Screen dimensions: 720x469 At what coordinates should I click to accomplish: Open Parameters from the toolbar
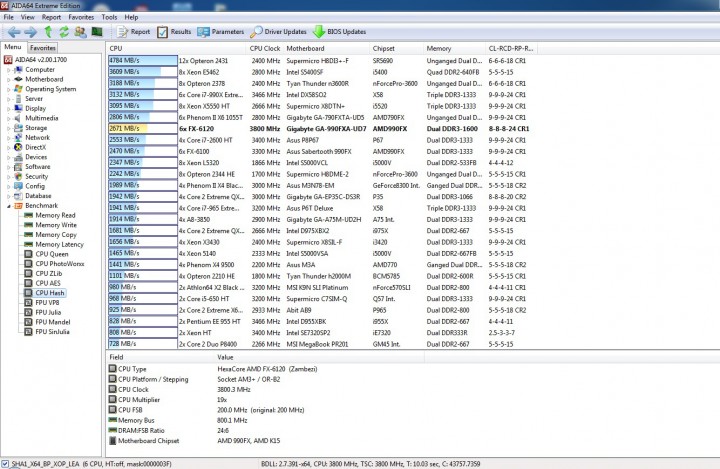pyautogui.click(x=221, y=32)
